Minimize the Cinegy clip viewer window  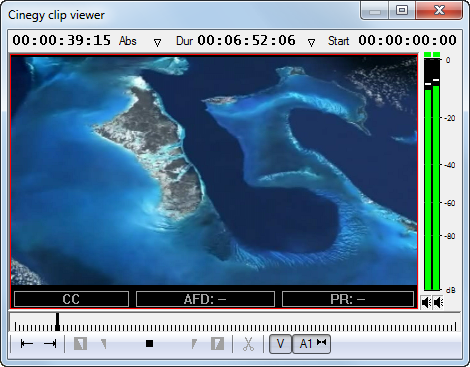[x=375, y=11]
